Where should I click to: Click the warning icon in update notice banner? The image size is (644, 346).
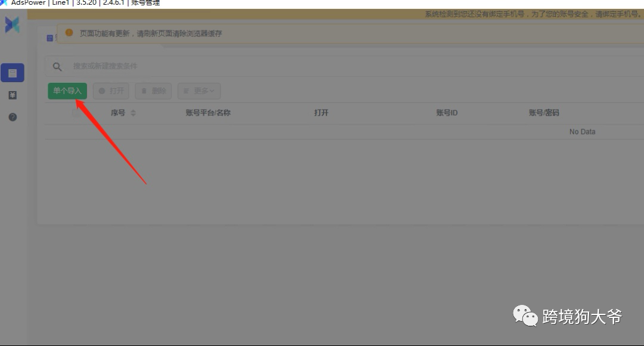[70, 33]
